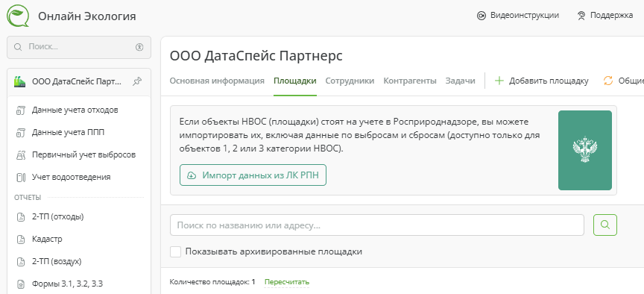644x294 pixels.
Task: Focus the sidebar Поиск... field
Action: point(79,47)
